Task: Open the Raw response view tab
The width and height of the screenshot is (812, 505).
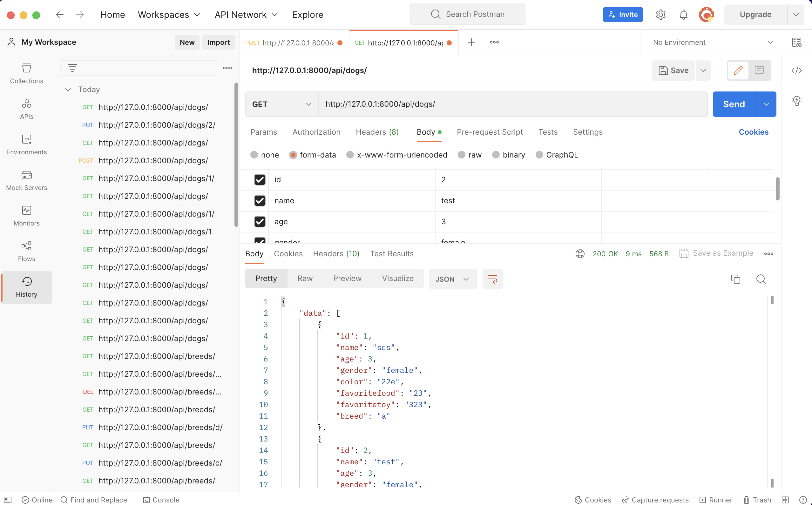Action: 305,279
